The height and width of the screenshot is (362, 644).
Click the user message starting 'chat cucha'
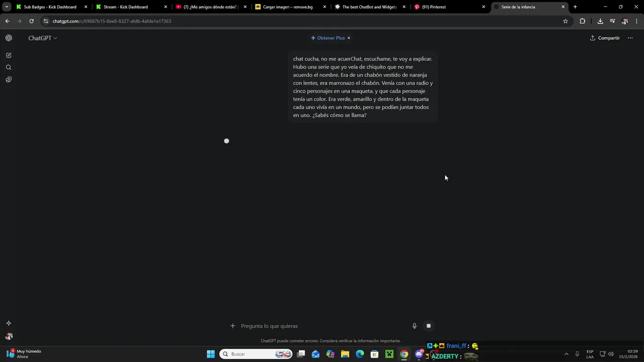click(x=363, y=87)
